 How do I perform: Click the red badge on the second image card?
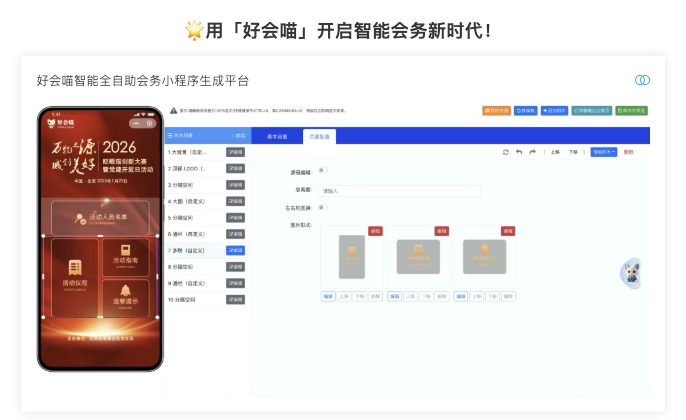(441, 231)
